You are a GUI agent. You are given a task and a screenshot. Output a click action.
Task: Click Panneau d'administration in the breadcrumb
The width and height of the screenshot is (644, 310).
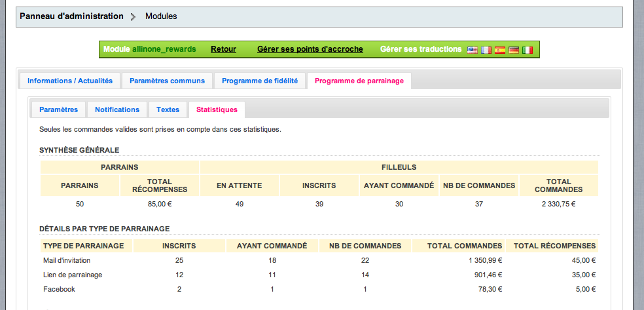(71, 16)
